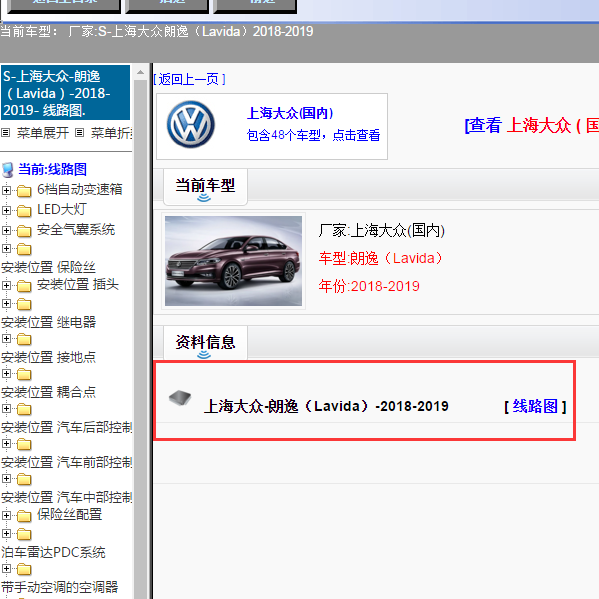Click the sidebar scrollbar up arrow
The height and width of the screenshot is (599, 599).
click(x=141, y=72)
